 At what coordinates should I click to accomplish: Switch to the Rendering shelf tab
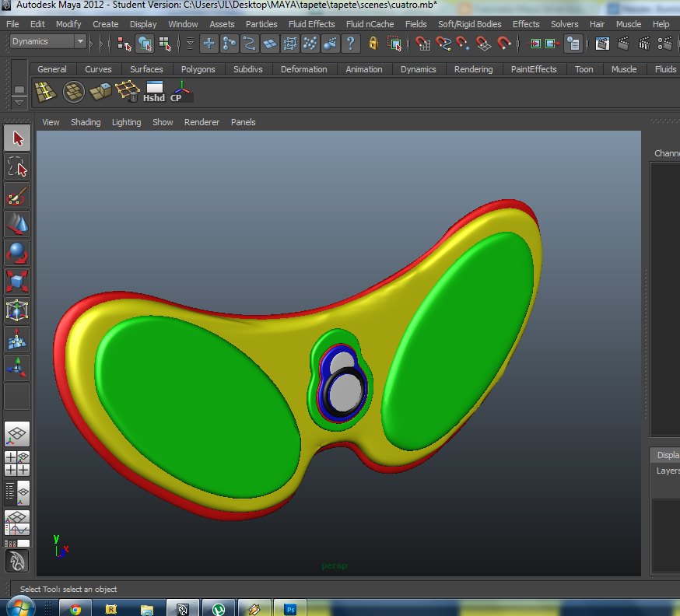coord(473,69)
